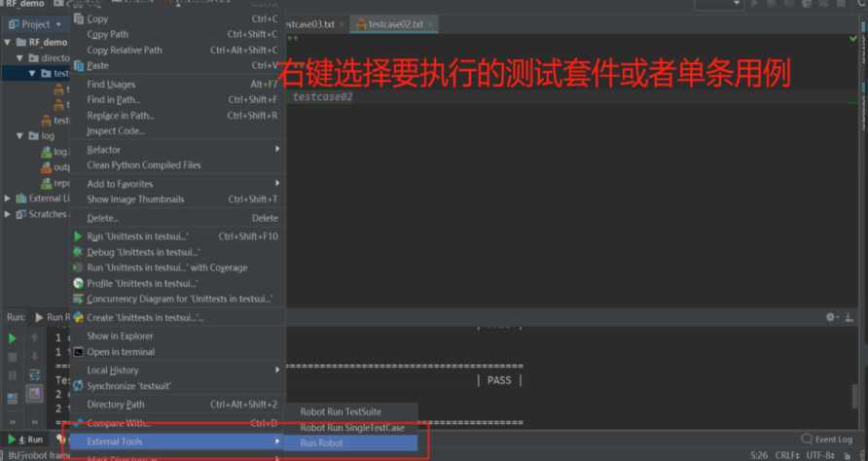
Task: Open the Local History submenu
Action: (x=177, y=371)
